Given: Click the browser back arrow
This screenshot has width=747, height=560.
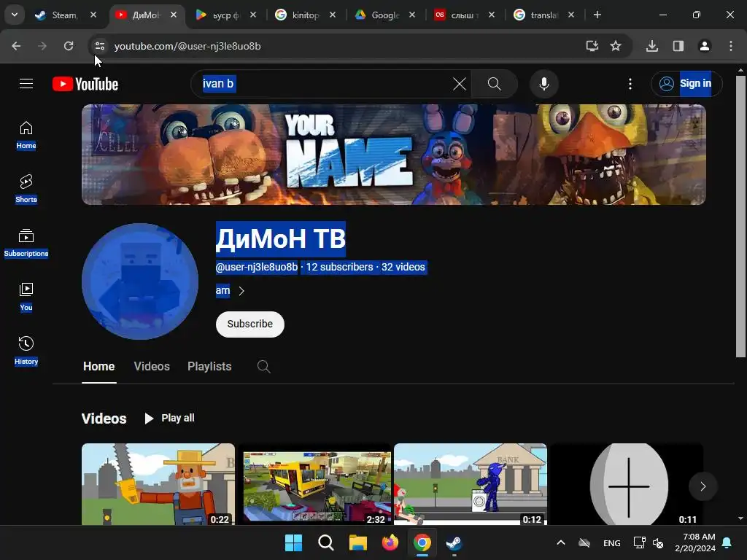Looking at the screenshot, I should [x=16, y=46].
